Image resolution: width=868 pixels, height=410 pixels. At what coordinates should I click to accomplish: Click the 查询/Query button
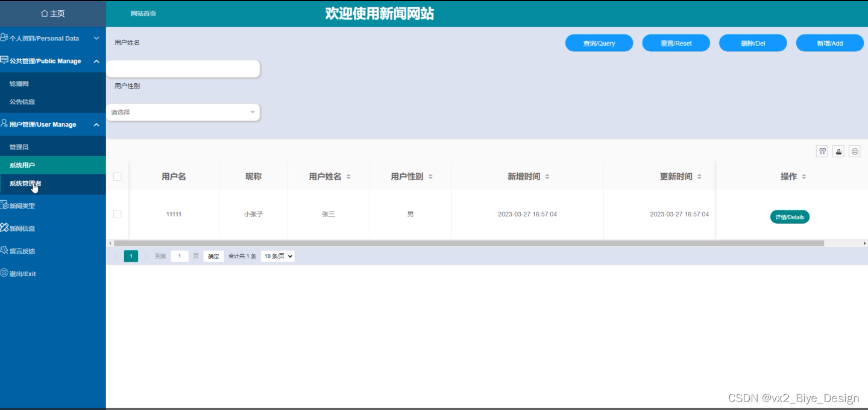[x=599, y=43]
